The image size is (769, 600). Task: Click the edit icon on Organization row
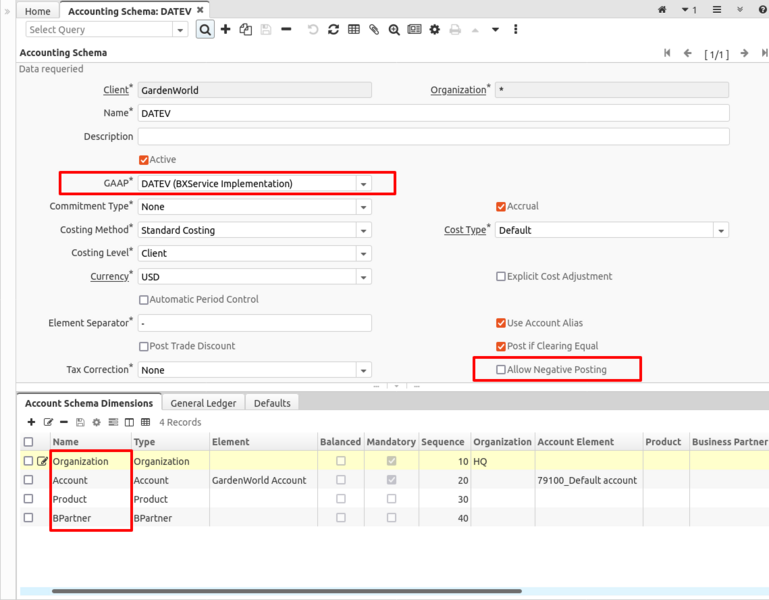pyautogui.click(x=42, y=461)
